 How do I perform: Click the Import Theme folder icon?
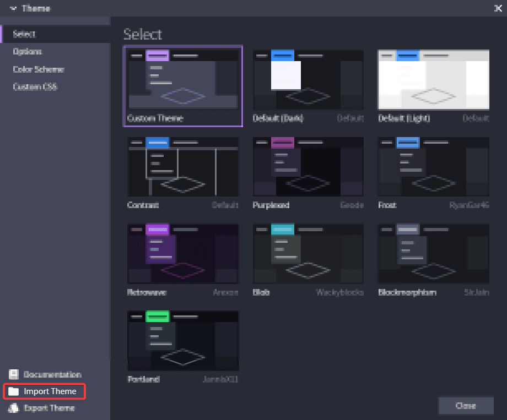14,391
